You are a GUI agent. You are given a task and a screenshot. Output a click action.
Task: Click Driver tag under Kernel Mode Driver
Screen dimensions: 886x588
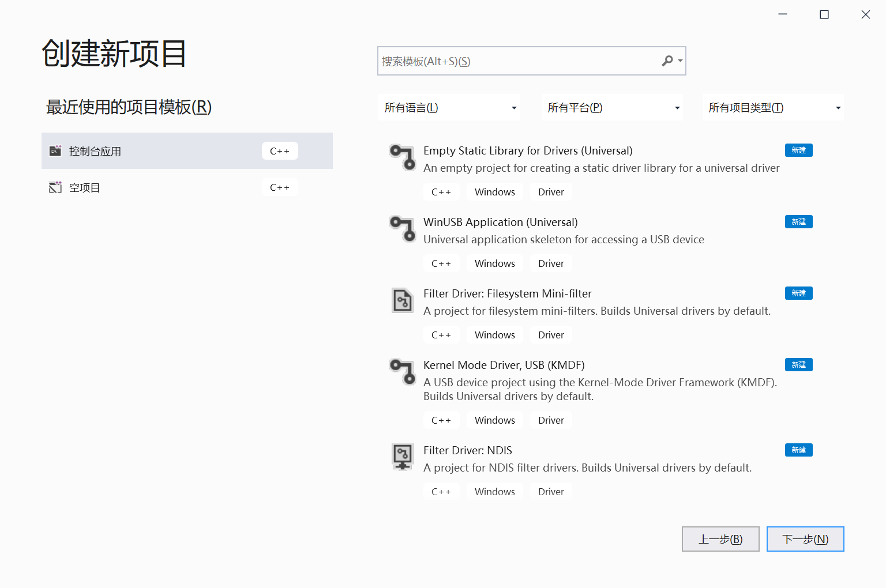pos(551,420)
